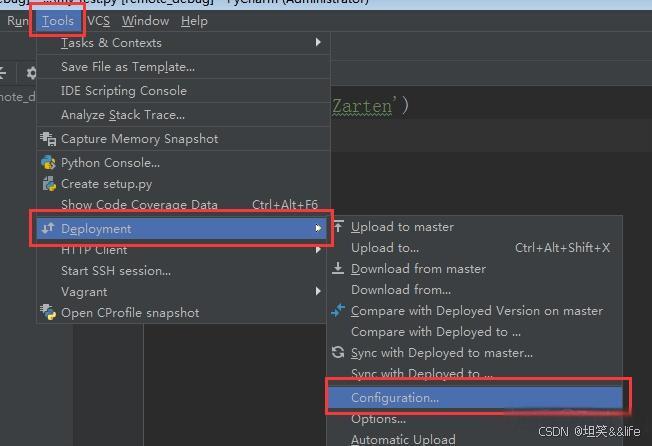Select HTTP Client entry
652x446 pixels.
pos(183,250)
